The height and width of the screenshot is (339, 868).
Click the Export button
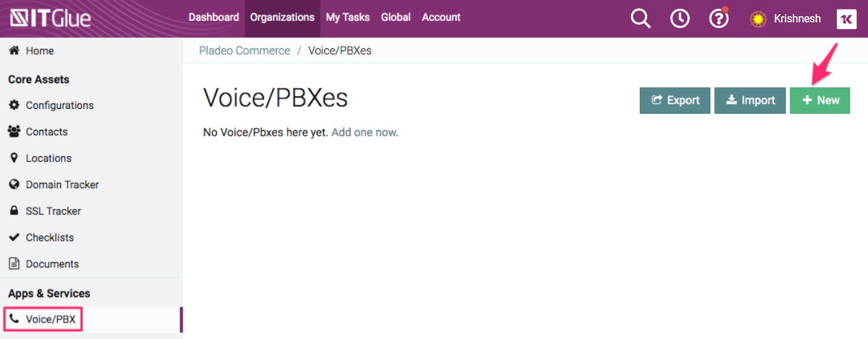[x=675, y=100]
